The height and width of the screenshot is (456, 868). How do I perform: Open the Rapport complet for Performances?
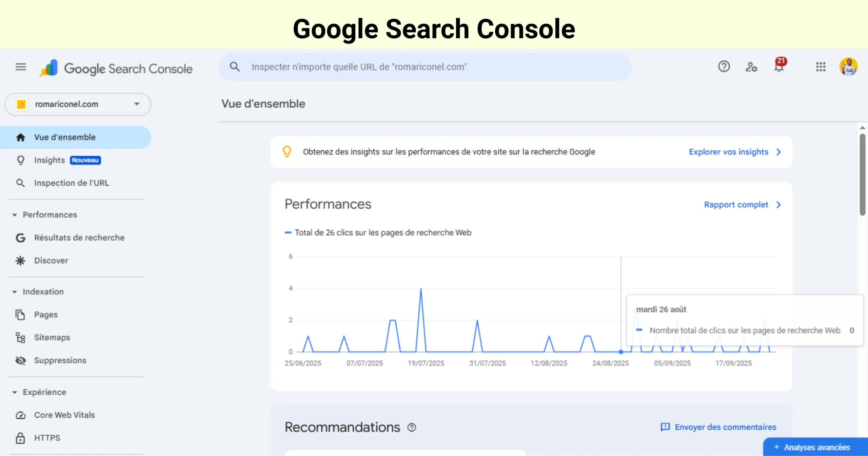pyautogui.click(x=736, y=205)
